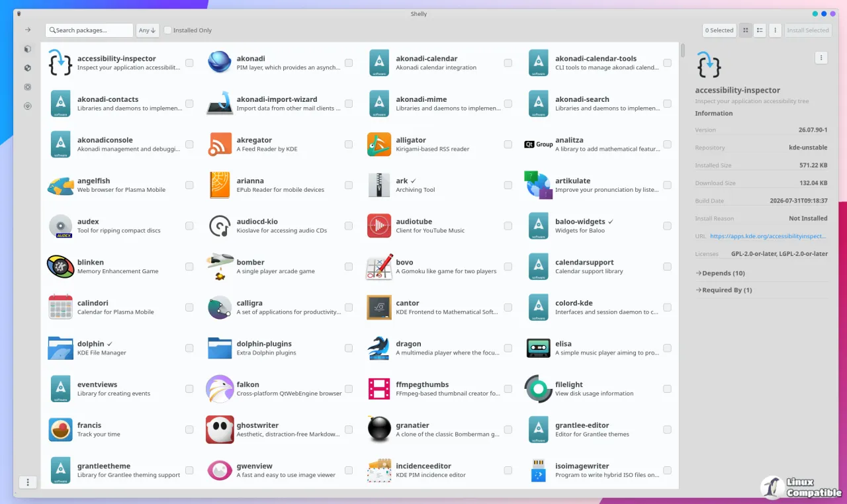The image size is (847, 504).
Task: Click the ffmpegthumbs film strip icon
Action: [x=379, y=389]
